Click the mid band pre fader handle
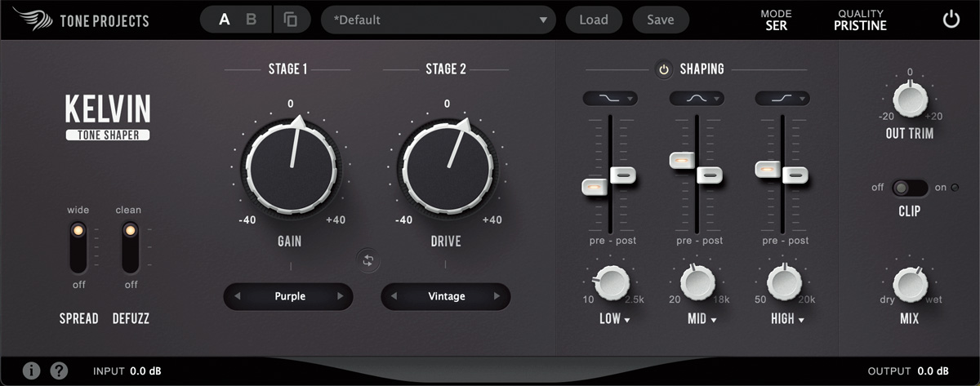Screen dimensions: 980x386 [682, 161]
